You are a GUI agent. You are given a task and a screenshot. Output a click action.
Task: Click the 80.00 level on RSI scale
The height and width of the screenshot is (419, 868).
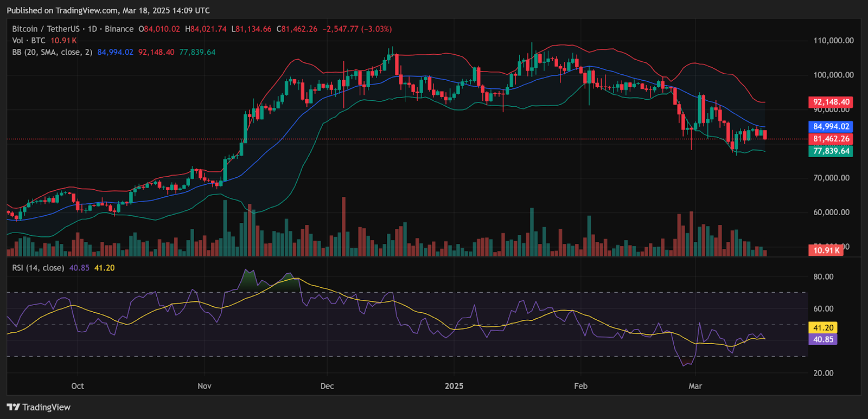tap(823, 276)
